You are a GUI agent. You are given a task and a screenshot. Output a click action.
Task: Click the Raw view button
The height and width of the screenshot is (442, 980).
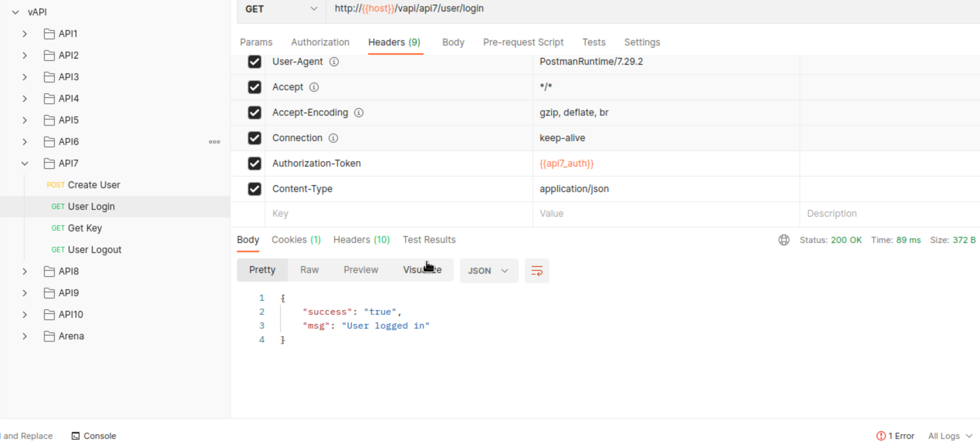[309, 270]
